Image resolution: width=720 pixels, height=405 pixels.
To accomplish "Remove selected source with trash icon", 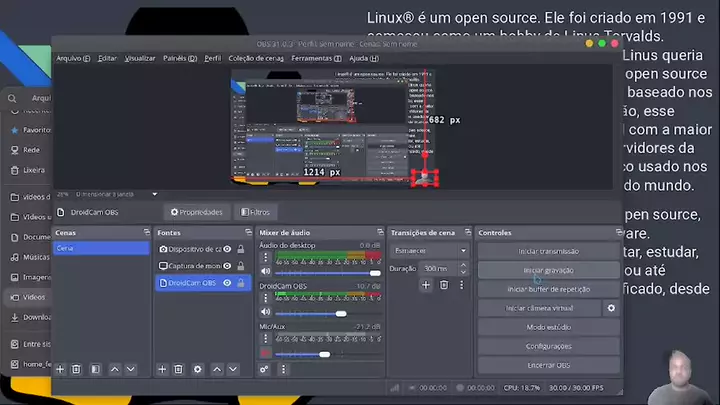I will (x=179, y=369).
